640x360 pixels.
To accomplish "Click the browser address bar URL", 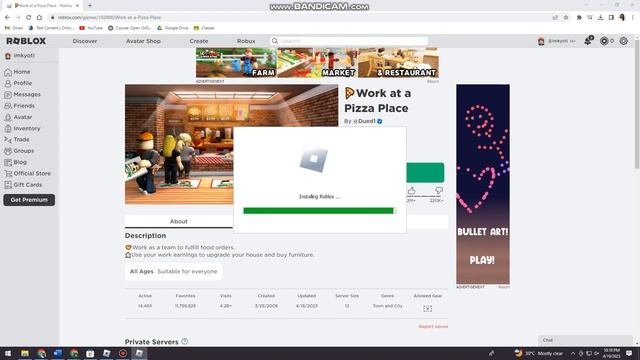I will pos(109,18).
